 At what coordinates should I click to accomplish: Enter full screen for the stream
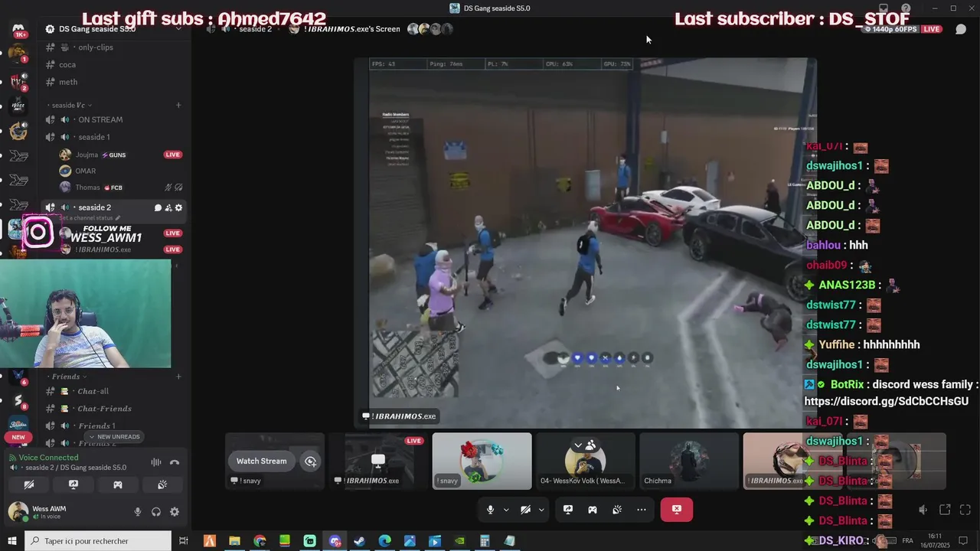965,510
